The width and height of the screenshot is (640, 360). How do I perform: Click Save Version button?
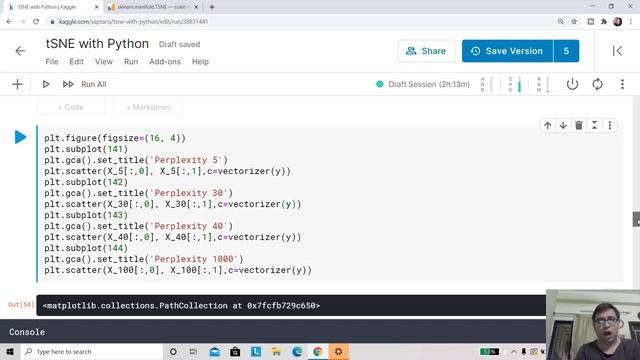click(x=507, y=51)
